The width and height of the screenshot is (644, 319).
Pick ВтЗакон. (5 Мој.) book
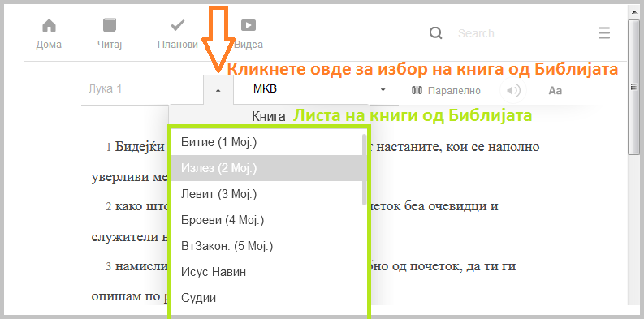266,246
